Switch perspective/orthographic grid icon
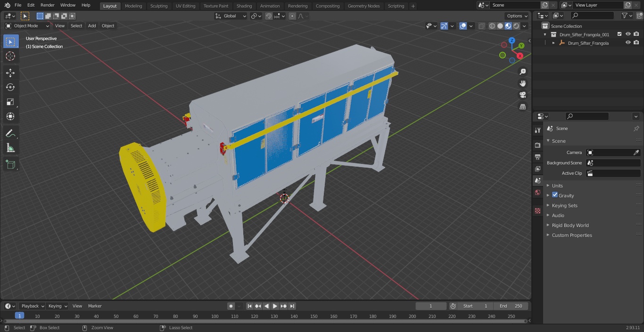Screen dimensions: 644x332 tap(522, 107)
